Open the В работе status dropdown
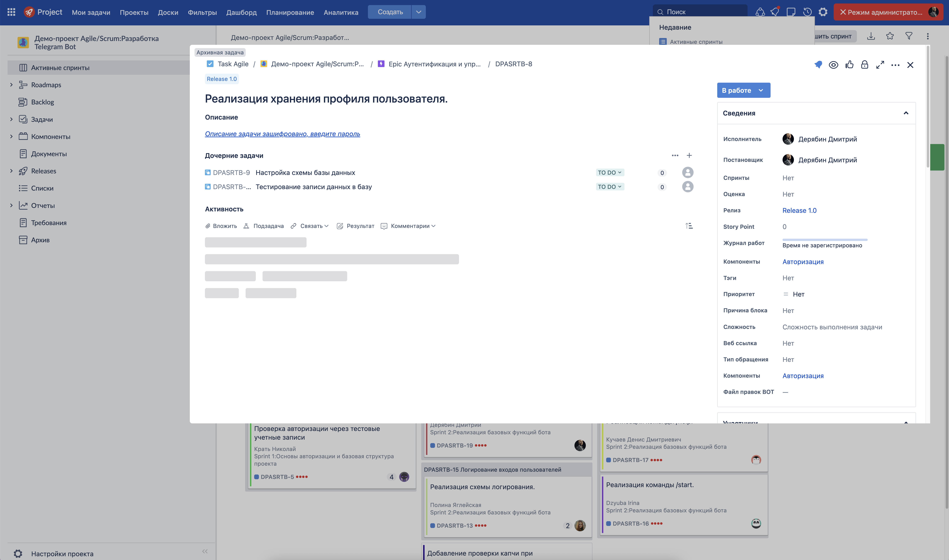949x560 pixels. point(743,90)
